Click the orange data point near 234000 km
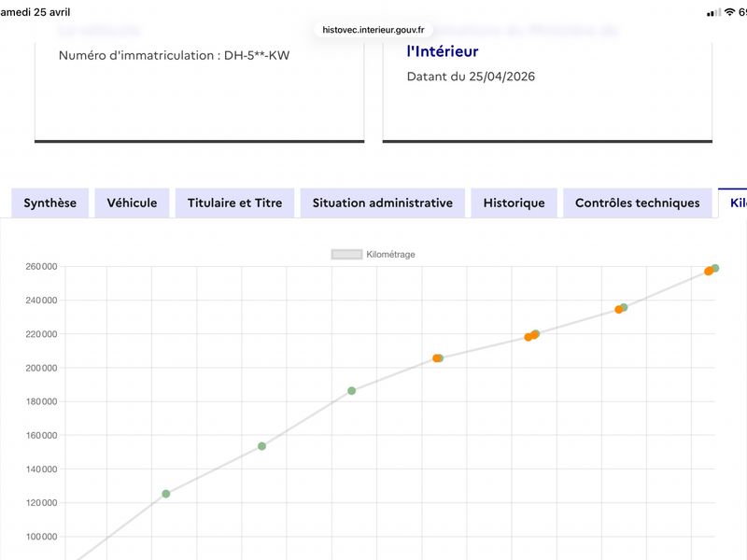The height and width of the screenshot is (560, 747). [618, 310]
